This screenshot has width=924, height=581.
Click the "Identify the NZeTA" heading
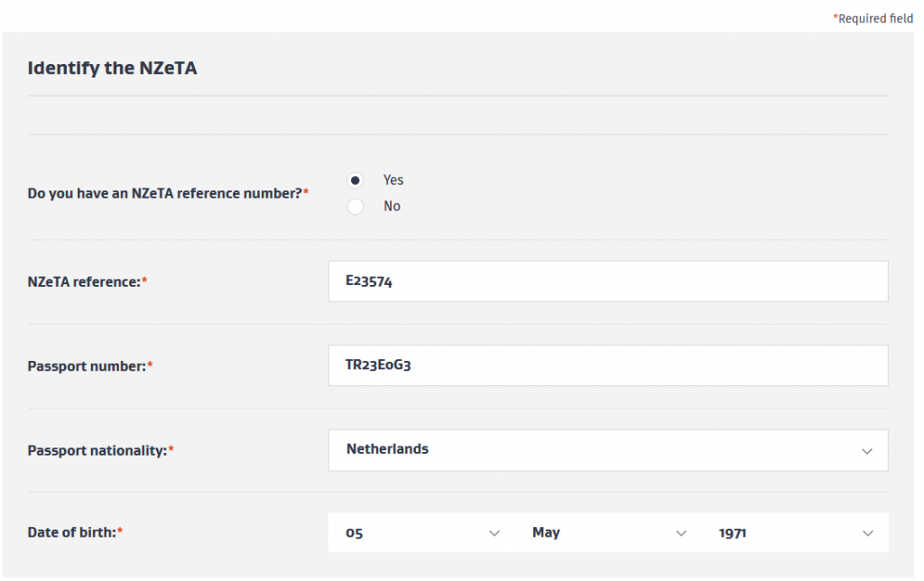coord(112,68)
